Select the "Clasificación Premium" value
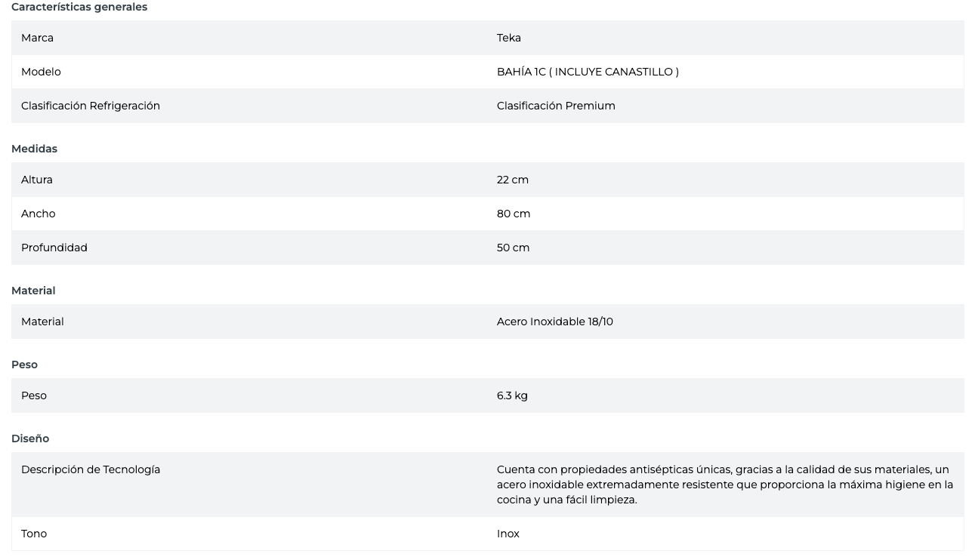Viewport: 972px width, 560px height. (556, 106)
